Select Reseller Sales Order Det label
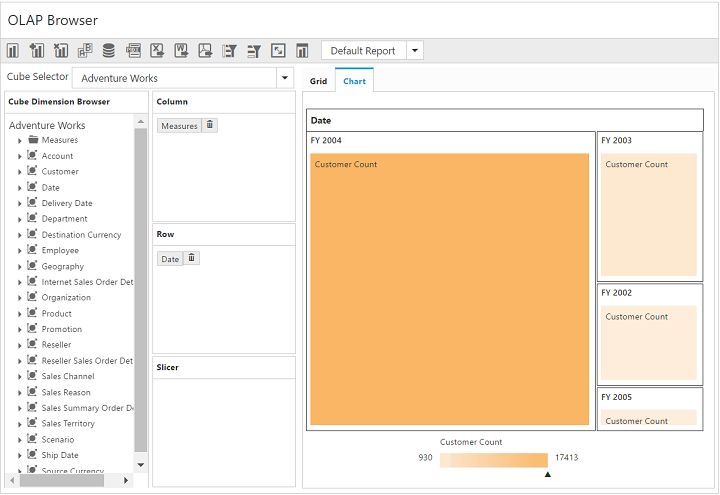Viewport: 720px width, 495px height. tap(87, 361)
